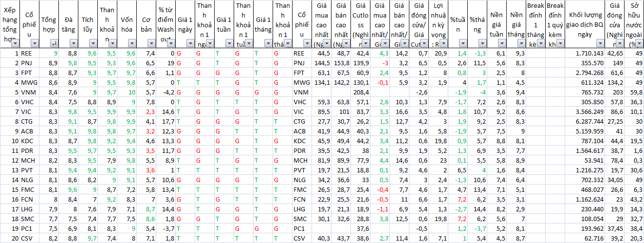Select the cell with volume 611.324
644x243 pixels.
585,82
